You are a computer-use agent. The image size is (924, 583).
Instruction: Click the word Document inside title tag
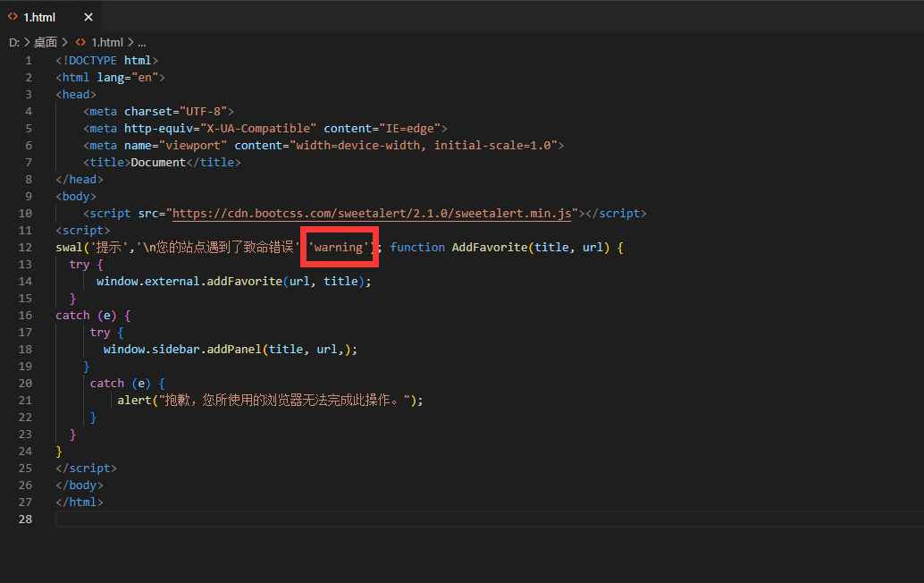[158, 163]
